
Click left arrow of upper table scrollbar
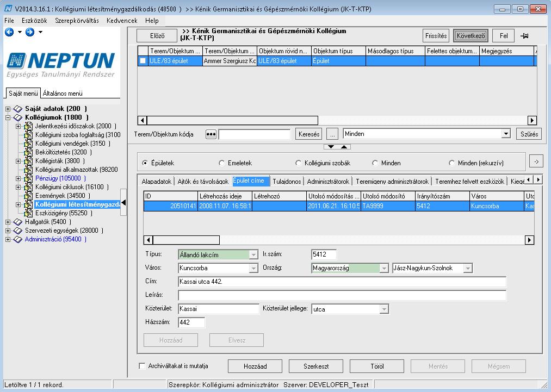pyautogui.click(x=143, y=121)
